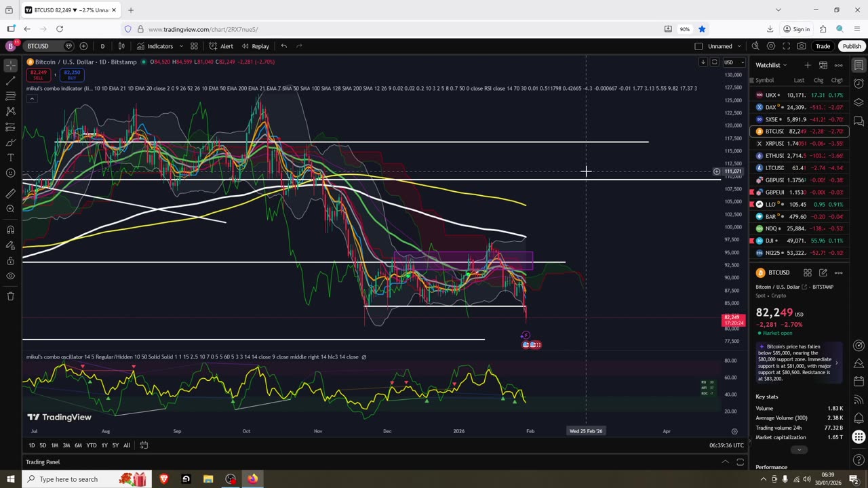Select the 6M time range tab
The height and width of the screenshot is (488, 868).
(x=78, y=445)
